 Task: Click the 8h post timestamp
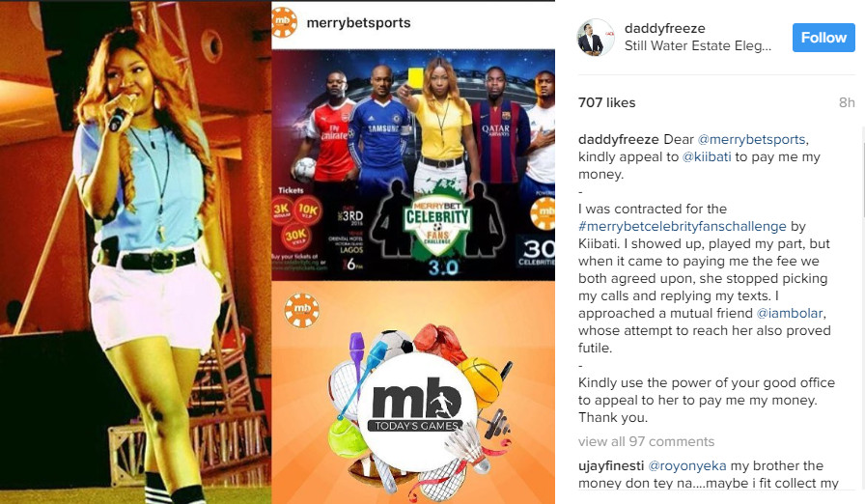click(x=847, y=102)
